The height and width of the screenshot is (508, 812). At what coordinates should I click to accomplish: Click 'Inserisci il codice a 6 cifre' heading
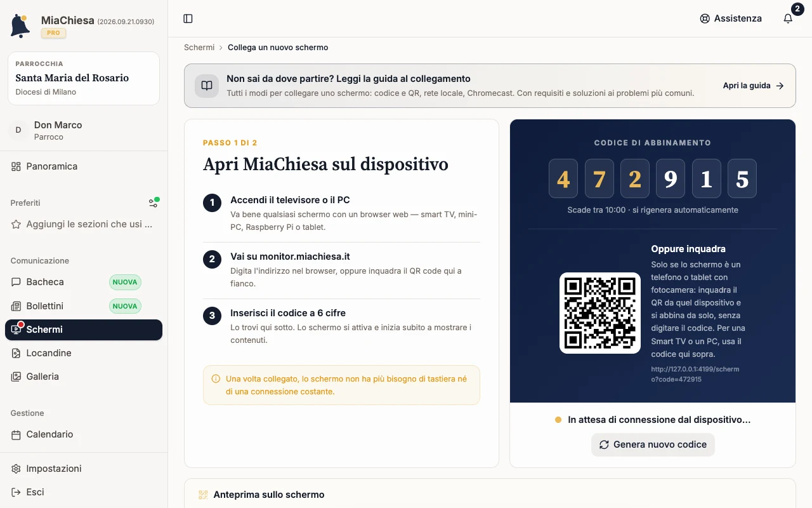[x=288, y=313]
